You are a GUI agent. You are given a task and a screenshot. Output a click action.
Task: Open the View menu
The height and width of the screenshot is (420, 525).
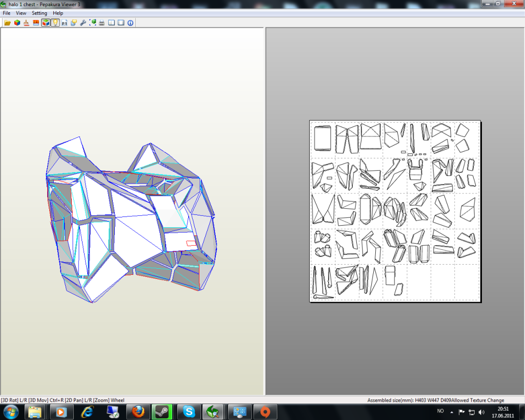coord(21,13)
